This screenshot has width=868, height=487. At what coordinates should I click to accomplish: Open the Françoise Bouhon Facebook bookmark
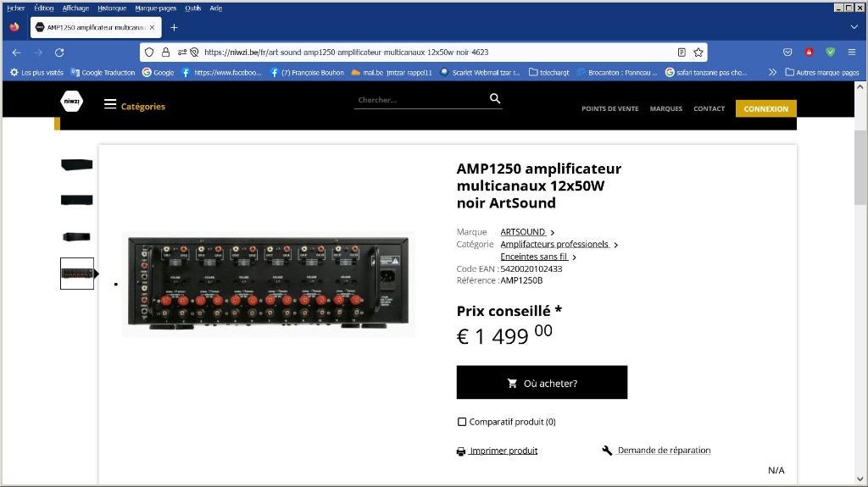(307, 73)
